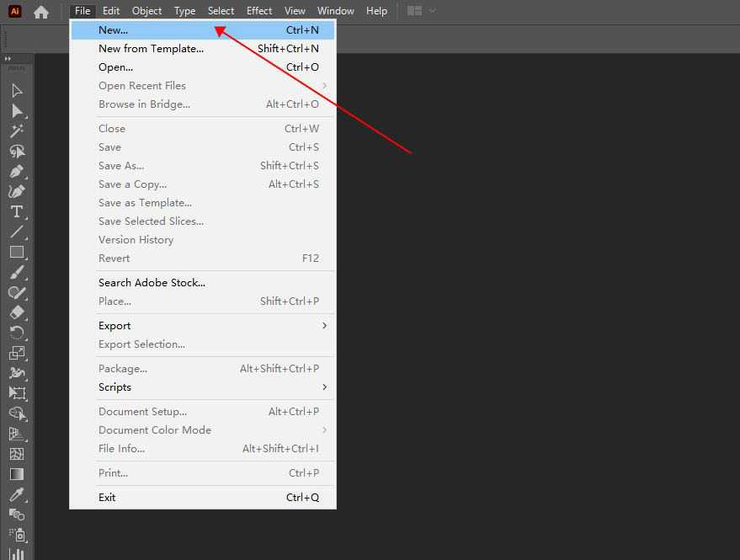Viewport: 740px width, 560px height.
Task: Choose New... from the File menu
Action: pyautogui.click(x=113, y=30)
